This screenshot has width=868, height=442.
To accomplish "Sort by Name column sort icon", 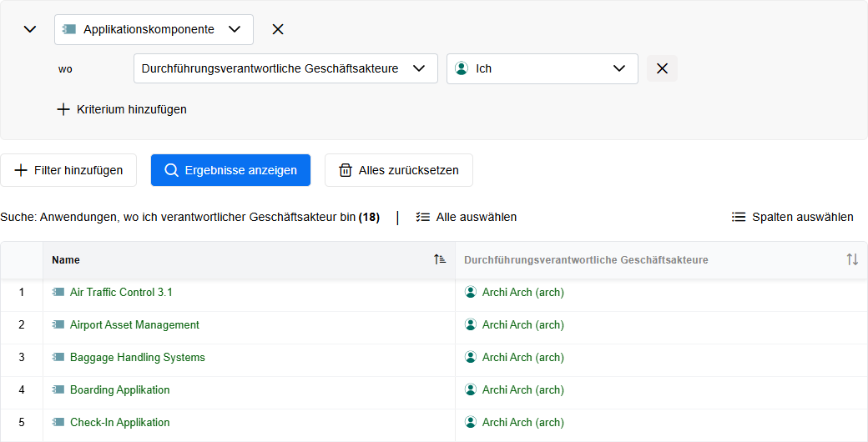I will click(x=440, y=259).
